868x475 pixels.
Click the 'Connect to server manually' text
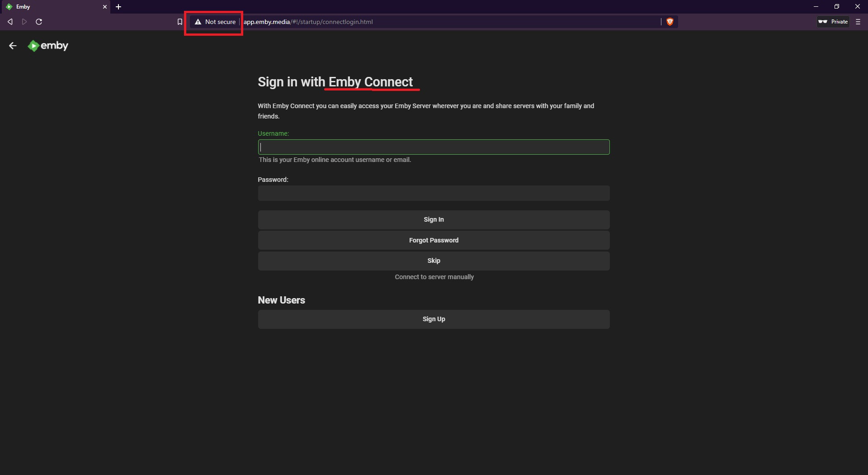[x=434, y=277]
